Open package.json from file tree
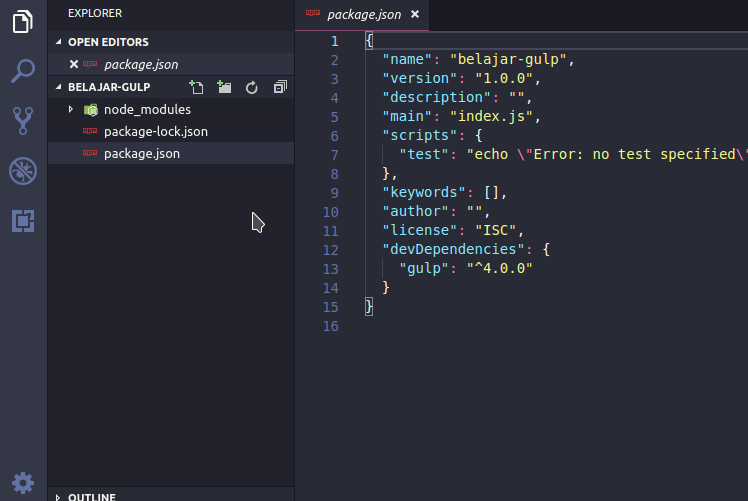This screenshot has width=748, height=501. (x=171, y=154)
